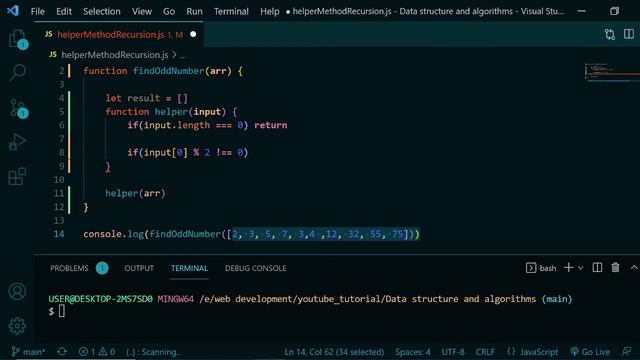Click line number 8 in gutter

[61, 152]
